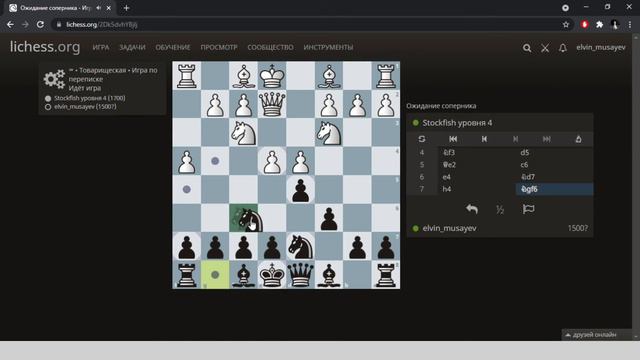
Task: Open Stockfish уровня 4 (1700) in game info
Action: 90,98
